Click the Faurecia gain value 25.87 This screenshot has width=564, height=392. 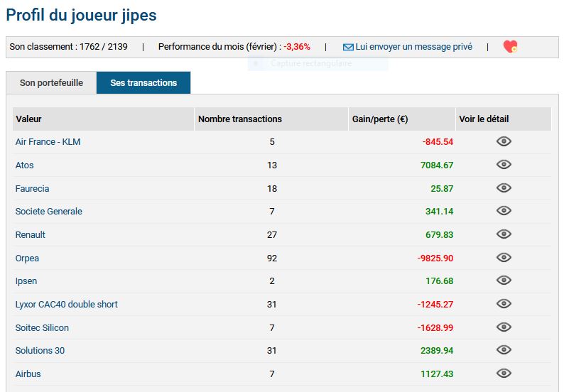[442, 188]
